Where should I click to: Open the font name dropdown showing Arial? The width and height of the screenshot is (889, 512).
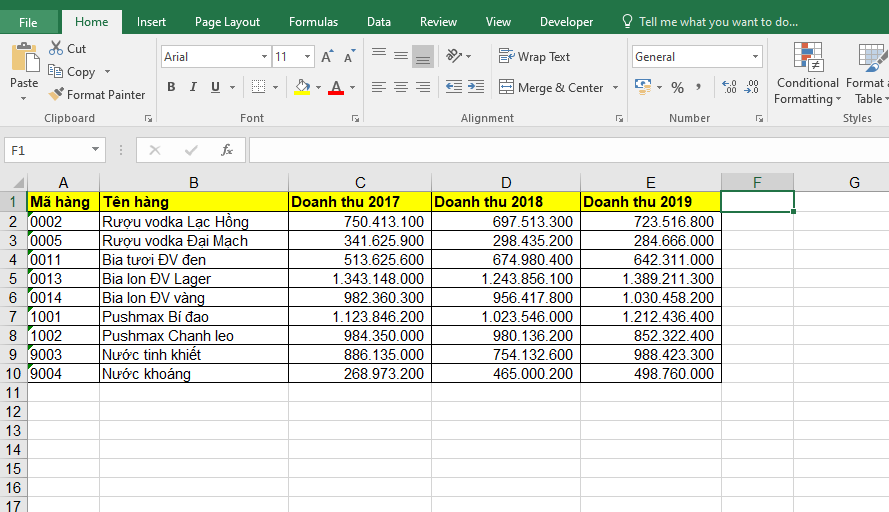pyautogui.click(x=264, y=57)
